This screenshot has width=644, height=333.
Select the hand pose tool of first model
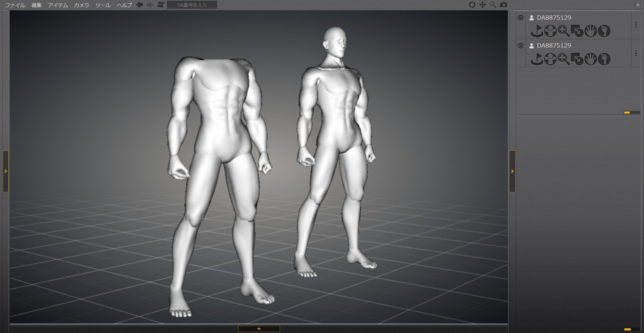(x=591, y=31)
